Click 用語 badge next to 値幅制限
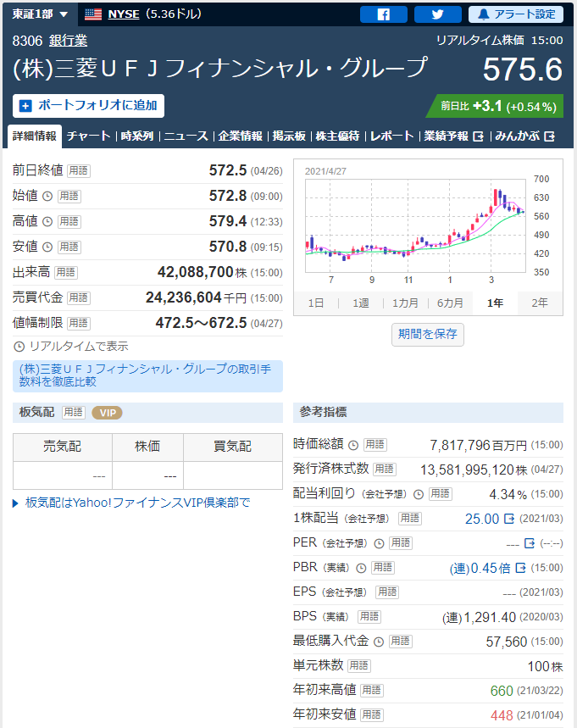Image resolution: width=577 pixels, height=728 pixels. [79, 323]
